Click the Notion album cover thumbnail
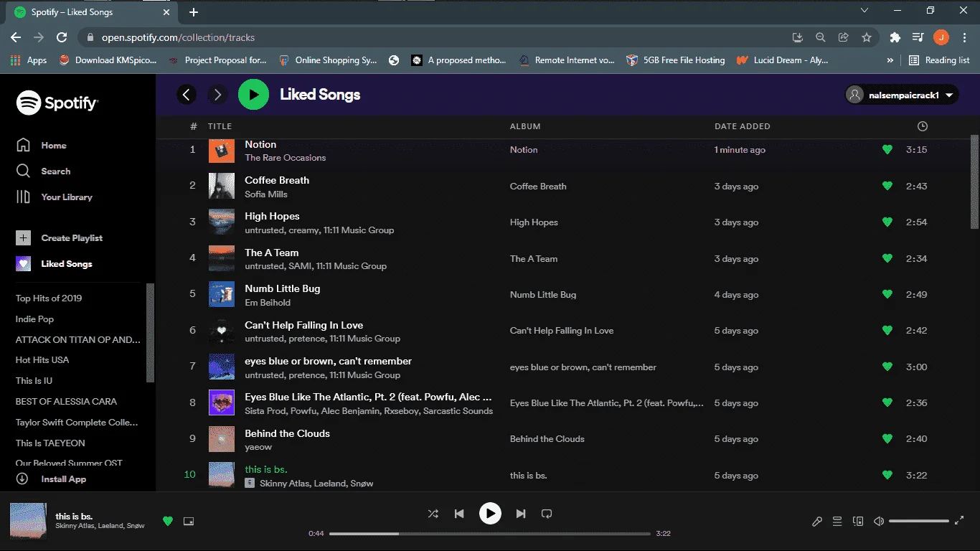980x551 pixels. coord(222,150)
